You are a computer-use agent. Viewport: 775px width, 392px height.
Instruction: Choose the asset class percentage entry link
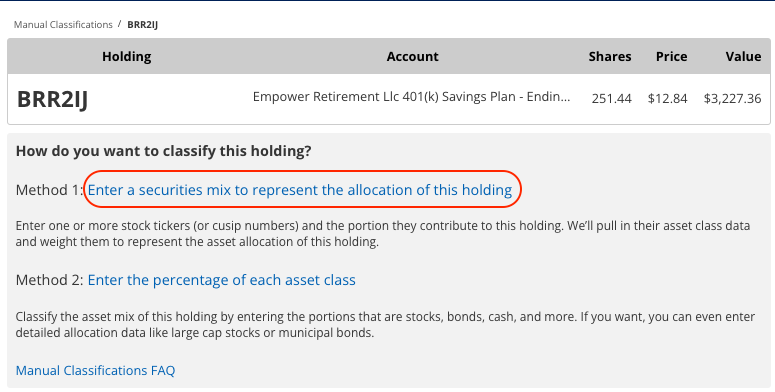coord(221,280)
